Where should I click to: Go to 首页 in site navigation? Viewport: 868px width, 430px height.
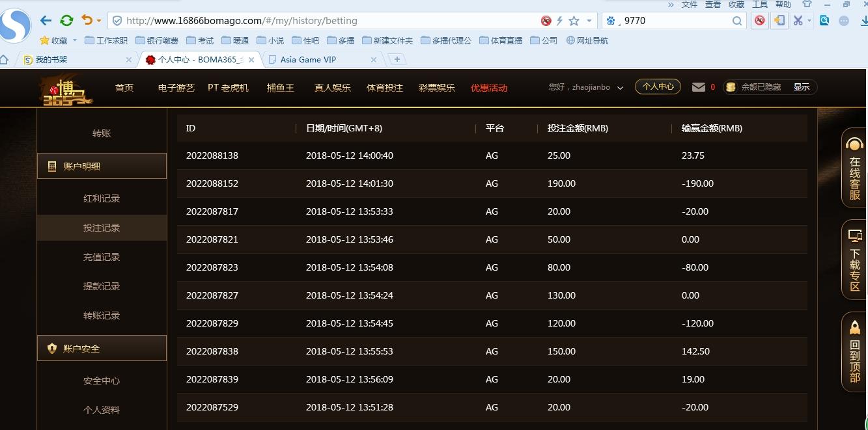tap(124, 88)
